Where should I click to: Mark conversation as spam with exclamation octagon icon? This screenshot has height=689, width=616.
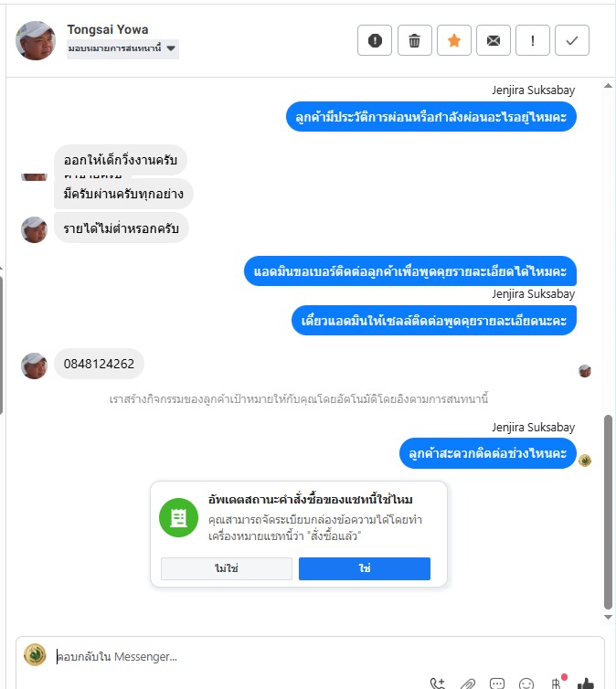tap(375, 40)
